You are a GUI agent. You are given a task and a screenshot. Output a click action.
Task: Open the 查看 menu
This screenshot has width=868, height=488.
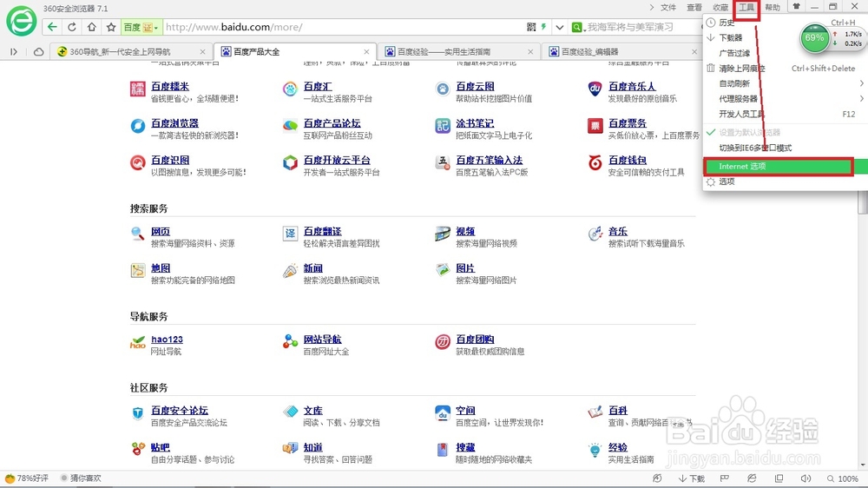(694, 7)
